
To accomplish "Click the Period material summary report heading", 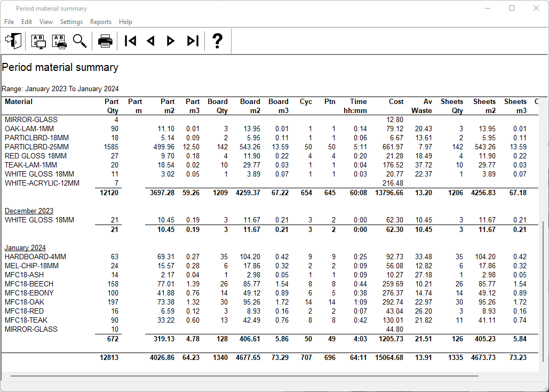I will point(60,67).
